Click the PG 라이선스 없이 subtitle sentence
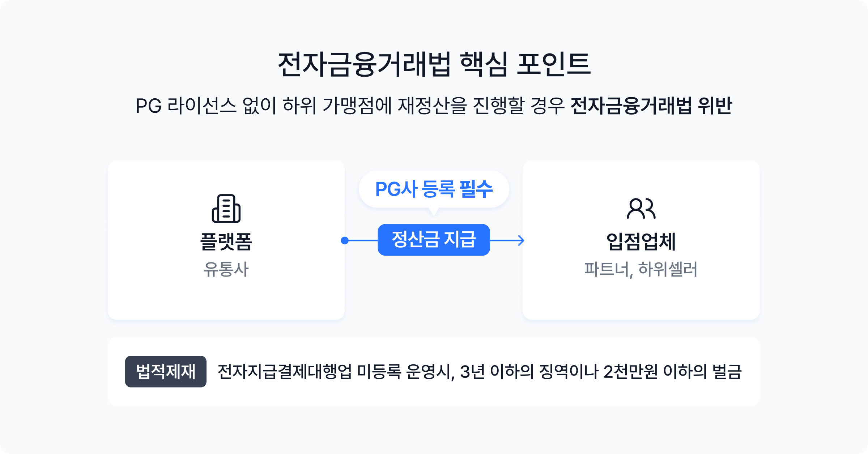Image resolution: width=868 pixels, height=454 pixels. [x=434, y=106]
